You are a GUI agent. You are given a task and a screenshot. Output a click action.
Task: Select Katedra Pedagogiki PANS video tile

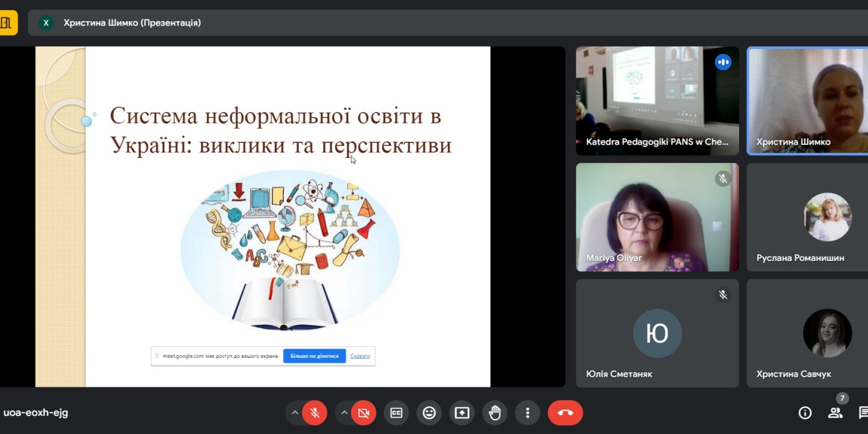coord(657,100)
